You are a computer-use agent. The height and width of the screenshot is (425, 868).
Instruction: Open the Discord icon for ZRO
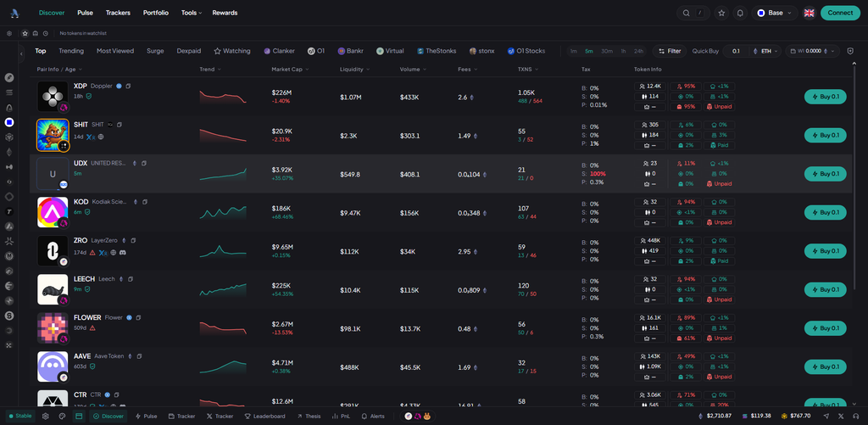pos(122,252)
